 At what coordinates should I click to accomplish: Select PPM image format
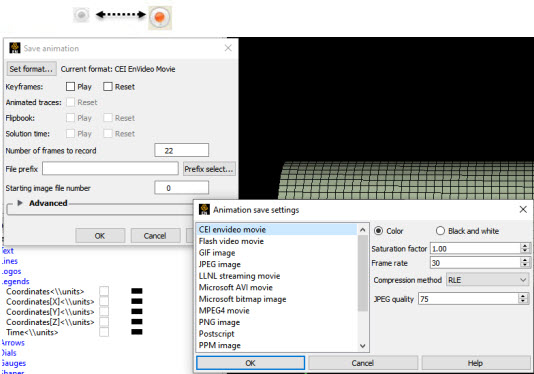point(277,345)
